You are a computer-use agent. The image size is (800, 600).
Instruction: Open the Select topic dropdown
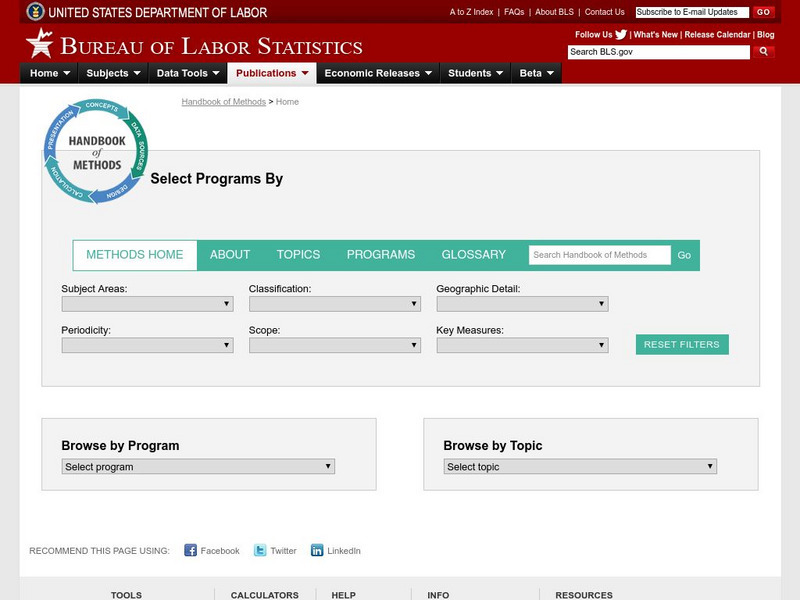point(580,466)
